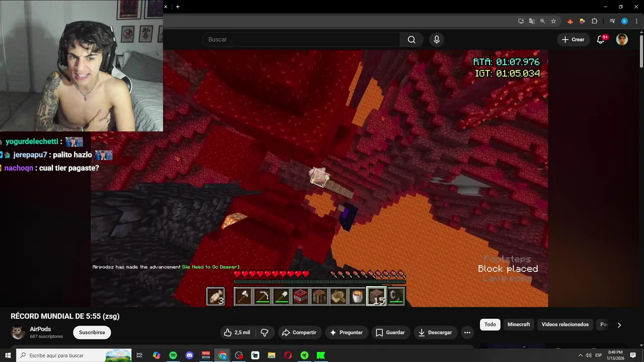
Task: Click chat username jerepapu7
Action: pyautogui.click(x=30, y=155)
